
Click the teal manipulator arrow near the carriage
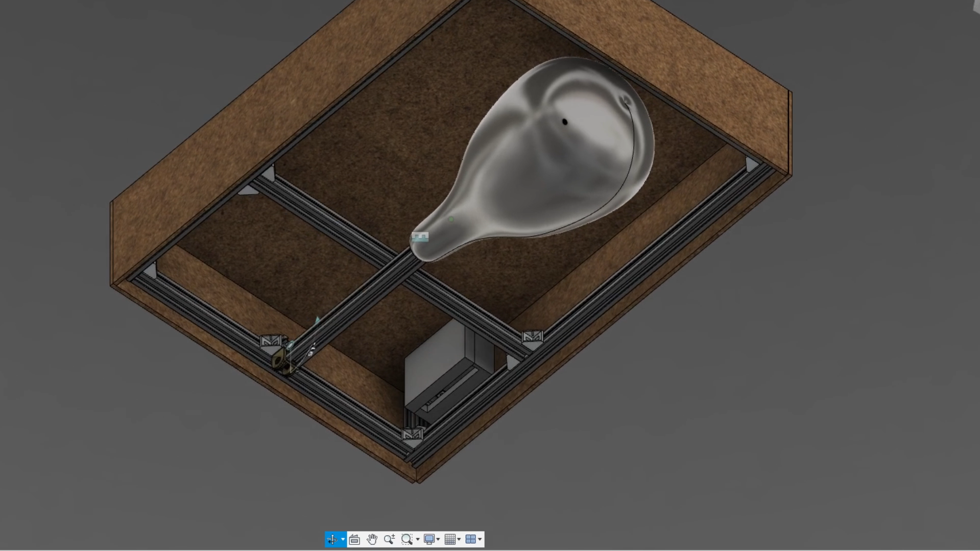click(x=317, y=319)
